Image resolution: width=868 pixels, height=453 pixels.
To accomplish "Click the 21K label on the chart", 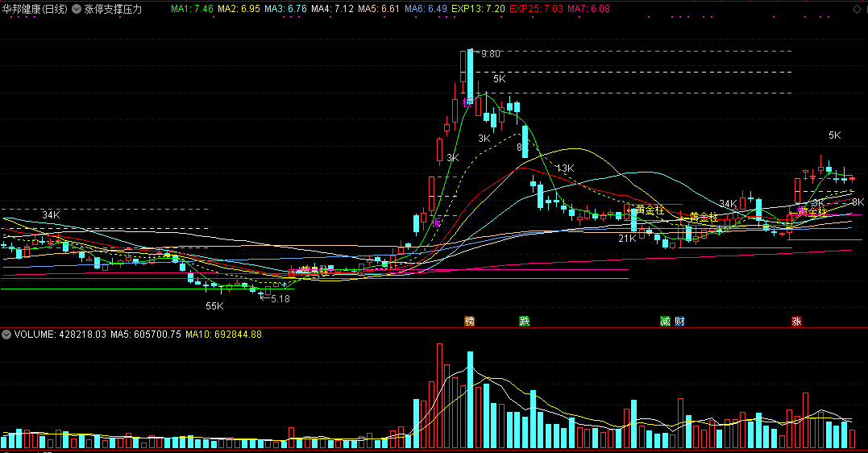I will click(x=627, y=239).
